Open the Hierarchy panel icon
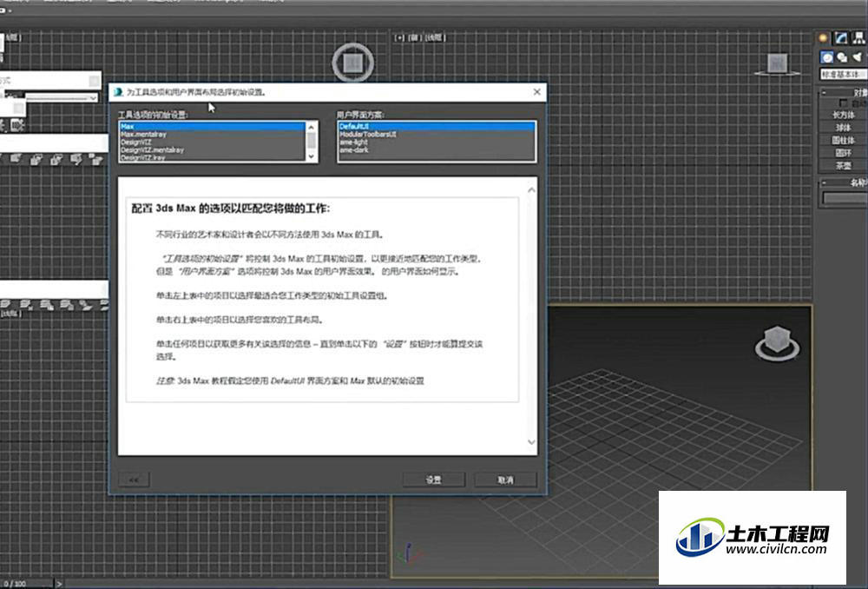This screenshot has height=589, width=868. (859, 37)
